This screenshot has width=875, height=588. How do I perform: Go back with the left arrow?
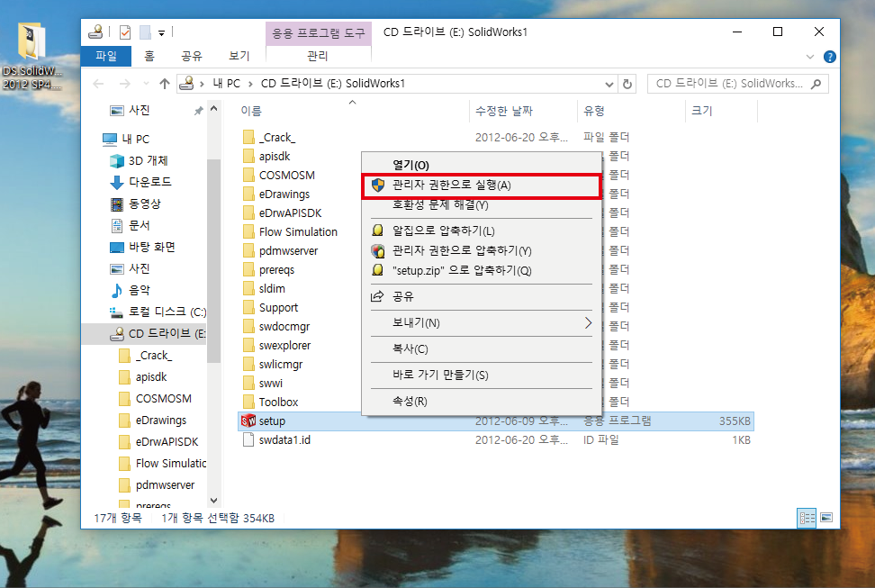point(99,84)
